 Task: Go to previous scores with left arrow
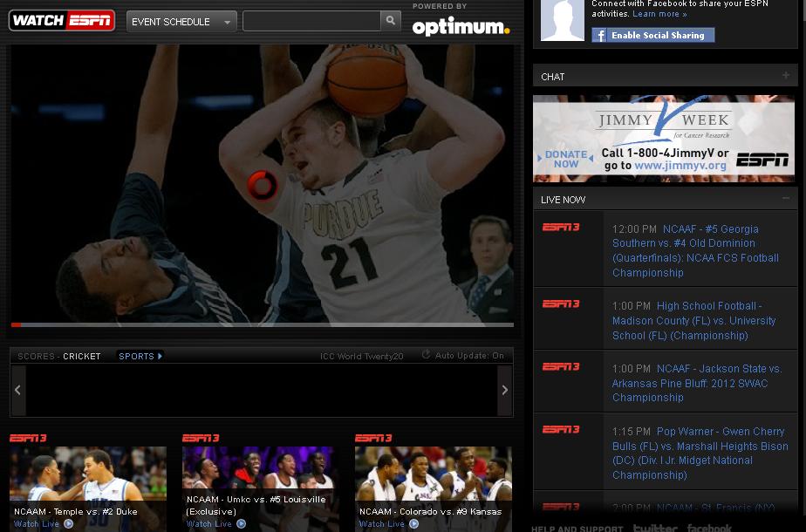(x=18, y=390)
